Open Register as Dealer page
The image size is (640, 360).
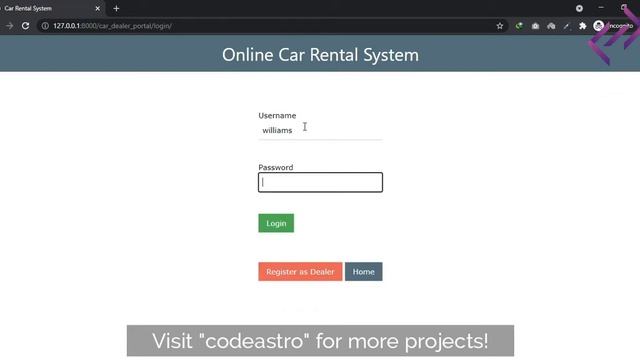(x=300, y=271)
